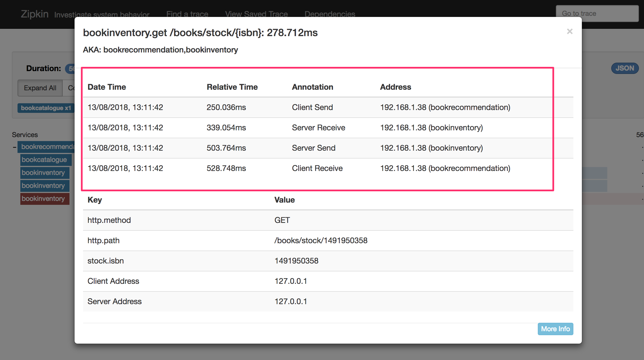Screen dimensions: 644x360
Task: Click the Server Receive address 192.168.1.38 (bookinventory)
Action: coord(432,128)
